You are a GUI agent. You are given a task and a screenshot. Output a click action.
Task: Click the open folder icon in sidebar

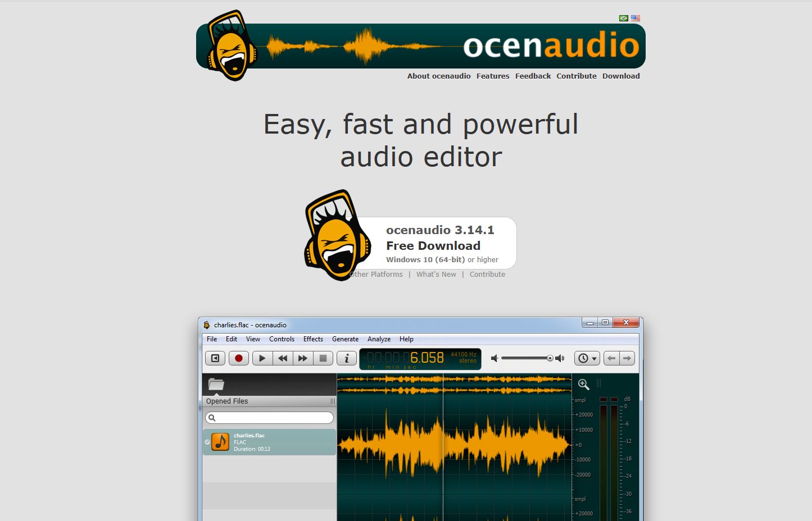click(x=216, y=385)
